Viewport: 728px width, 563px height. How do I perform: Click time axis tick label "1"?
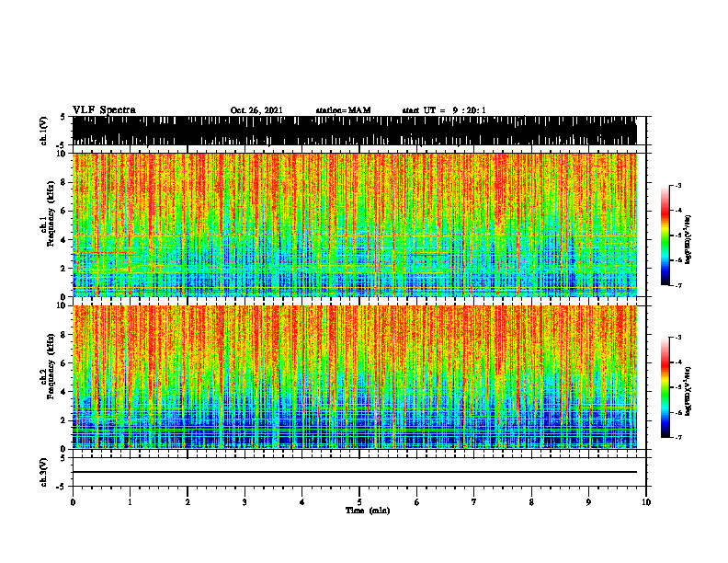click(130, 502)
